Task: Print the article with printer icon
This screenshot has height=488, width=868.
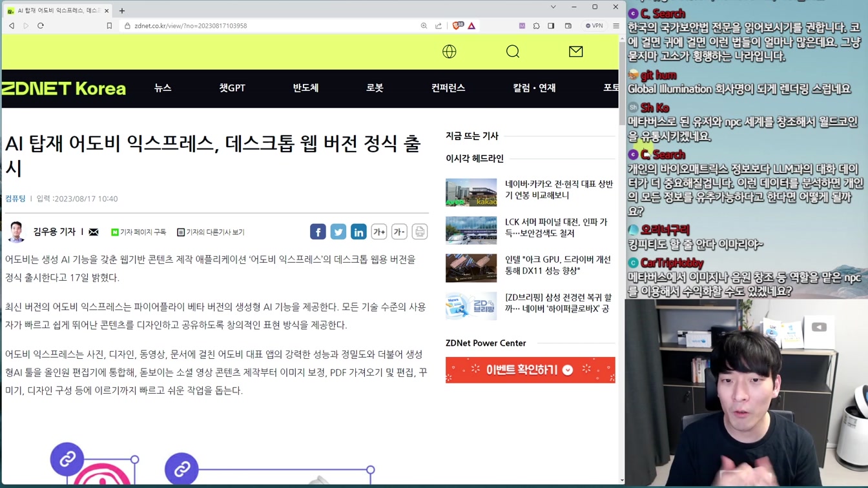Action: 420,232
